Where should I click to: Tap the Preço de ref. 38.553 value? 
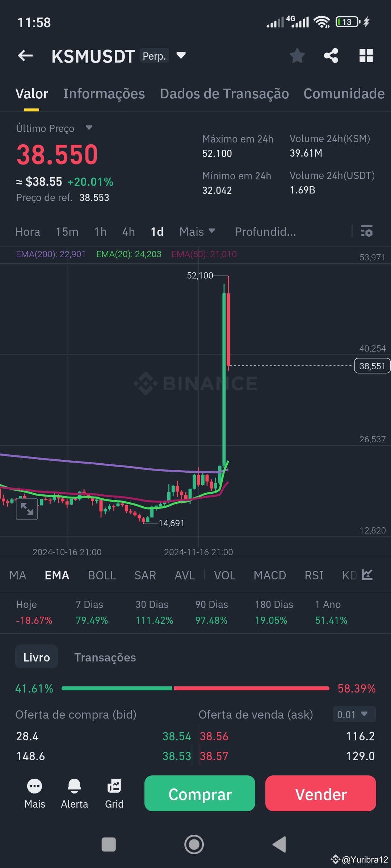[x=94, y=197]
